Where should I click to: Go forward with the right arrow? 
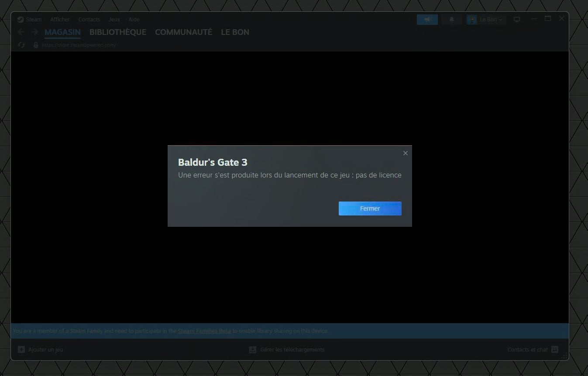pyautogui.click(x=35, y=32)
